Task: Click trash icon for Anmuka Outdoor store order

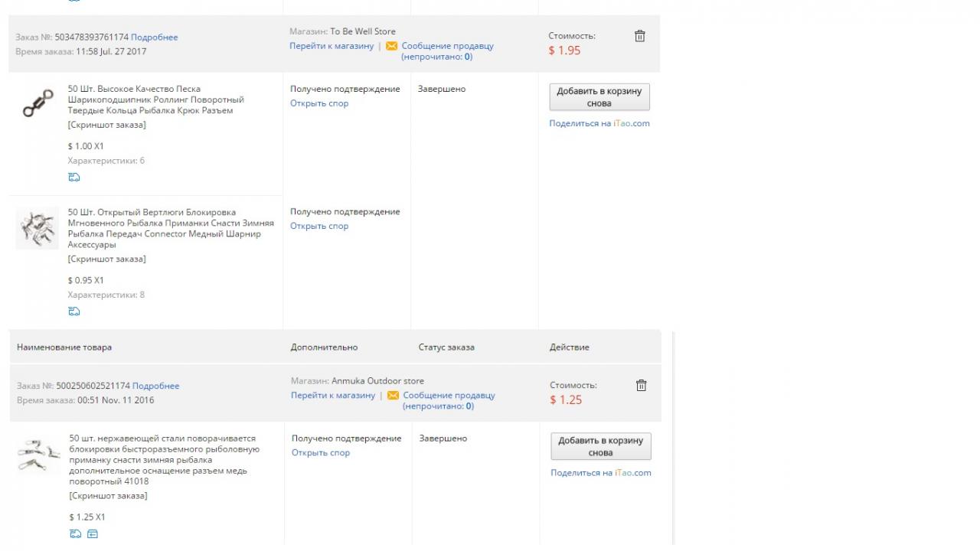Action: pyautogui.click(x=641, y=386)
